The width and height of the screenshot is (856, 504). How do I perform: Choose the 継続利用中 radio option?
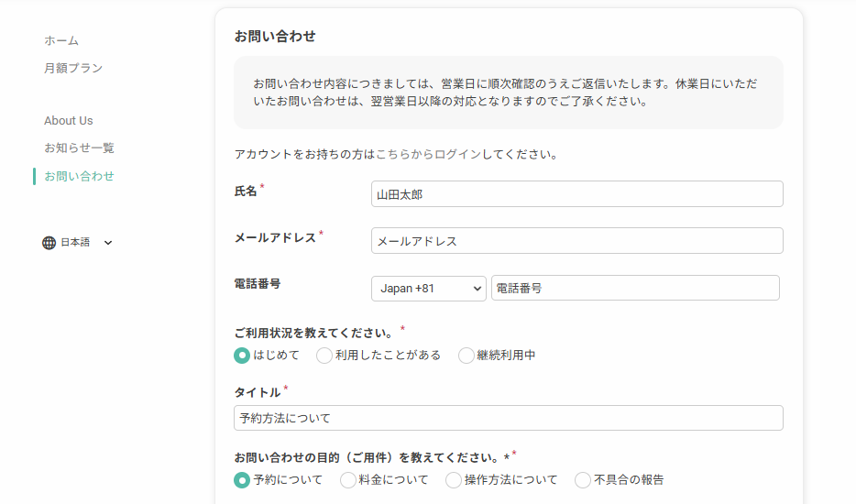click(466, 356)
